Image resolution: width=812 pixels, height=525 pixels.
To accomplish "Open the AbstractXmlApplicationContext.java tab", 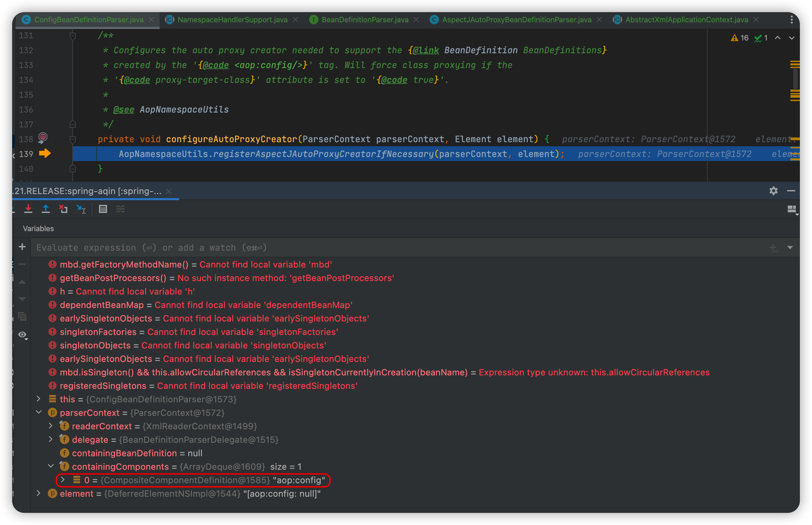I will pyautogui.click(x=686, y=20).
